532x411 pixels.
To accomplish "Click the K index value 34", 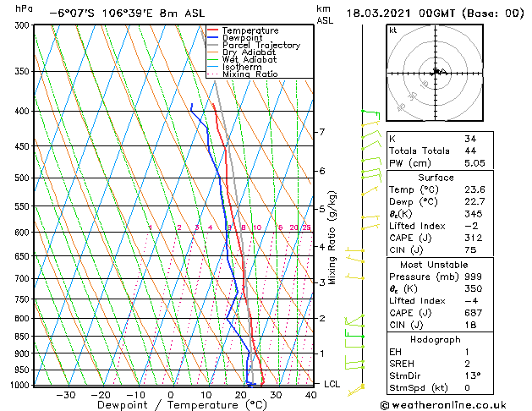I will (470, 139).
